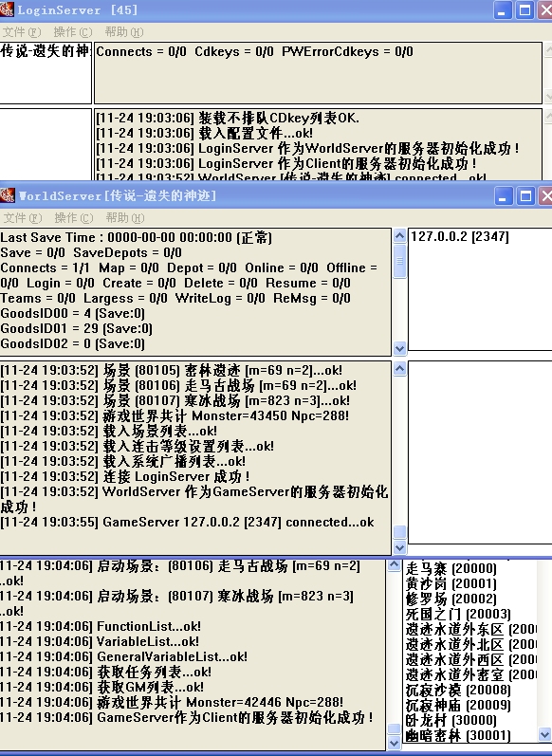The image size is (552, 756).
Task: Open 帮助(H) menu in LoginServer window
Action: coord(124,32)
